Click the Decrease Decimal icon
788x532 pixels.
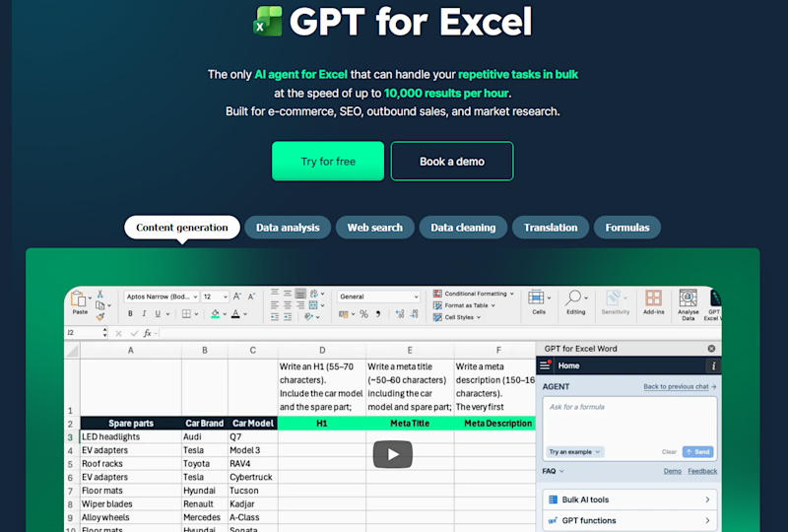tap(414, 314)
